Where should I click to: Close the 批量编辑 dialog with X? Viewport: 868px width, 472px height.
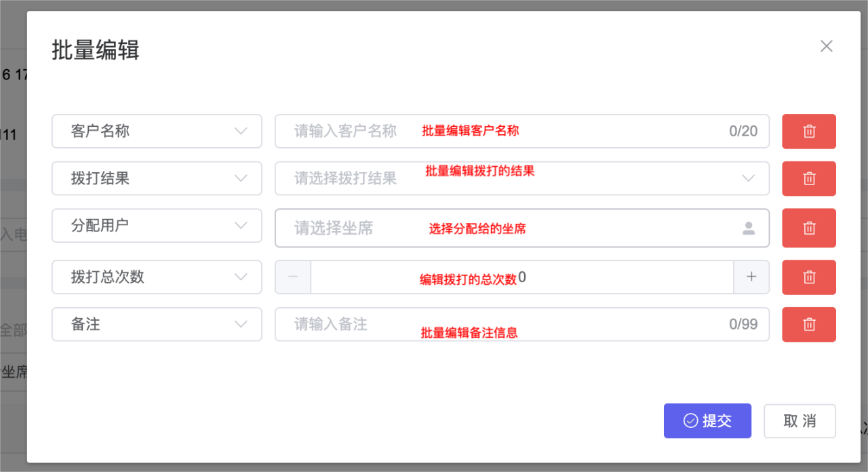click(826, 46)
